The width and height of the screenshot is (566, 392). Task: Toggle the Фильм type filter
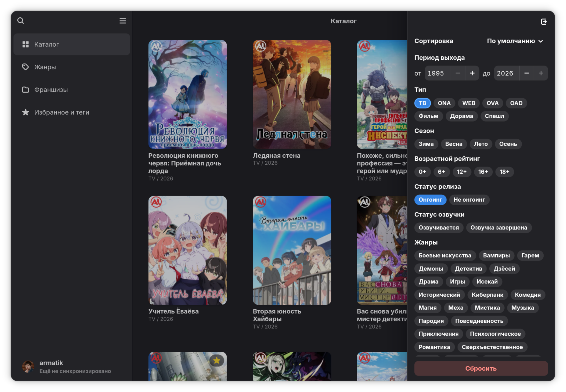tap(428, 116)
